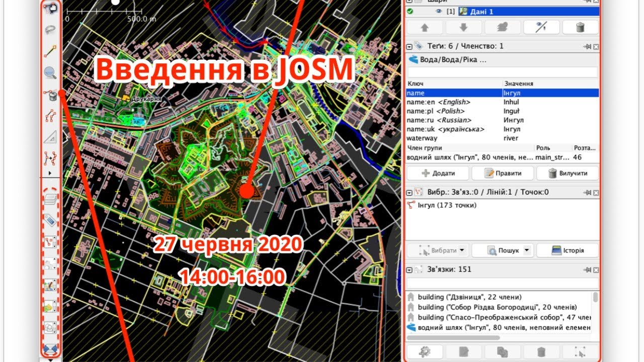Open the Вибрати dropdown arrow

462,250
